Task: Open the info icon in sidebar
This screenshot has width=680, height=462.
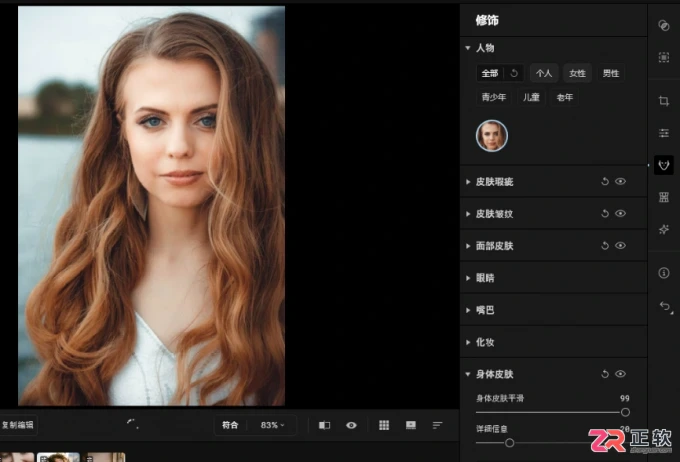Action: pos(664,273)
